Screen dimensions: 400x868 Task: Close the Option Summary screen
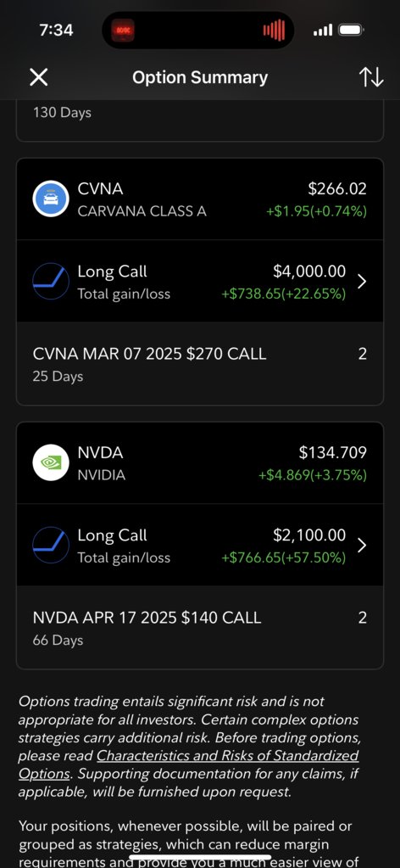(38, 77)
